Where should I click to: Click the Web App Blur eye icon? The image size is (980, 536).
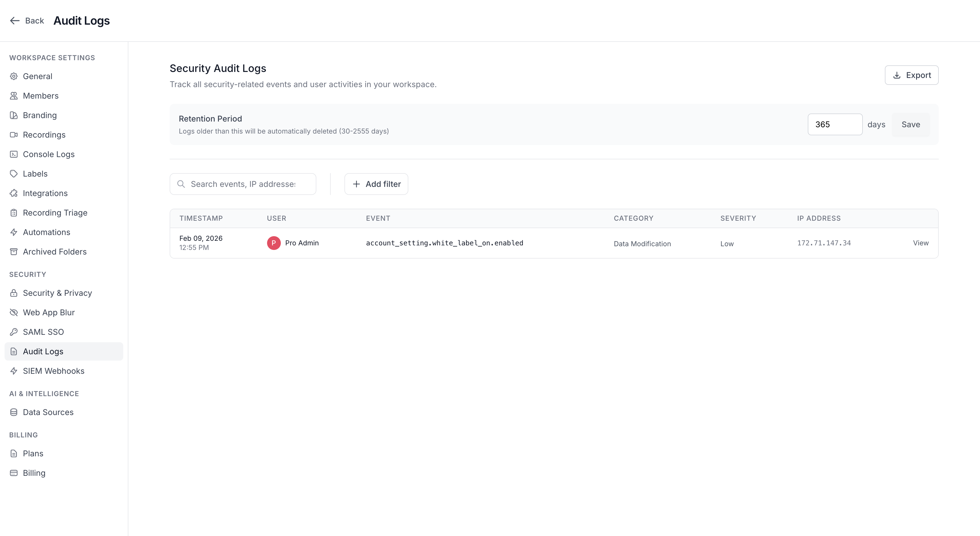click(14, 312)
